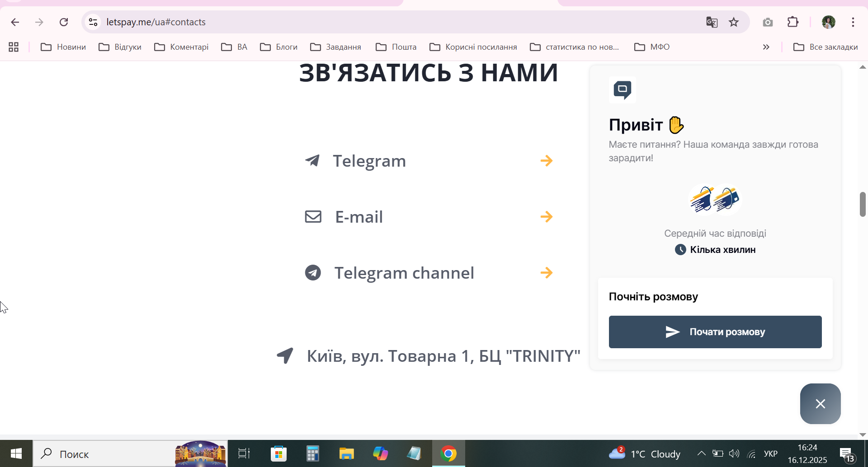Go forward to the next page
This screenshot has width=868, height=467.
pos(39,22)
